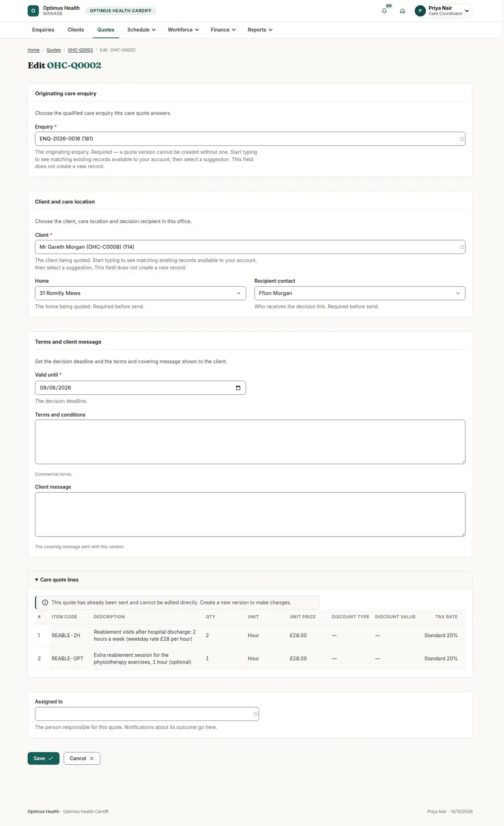
Task: Open the Clients tab
Action: point(76,30)
